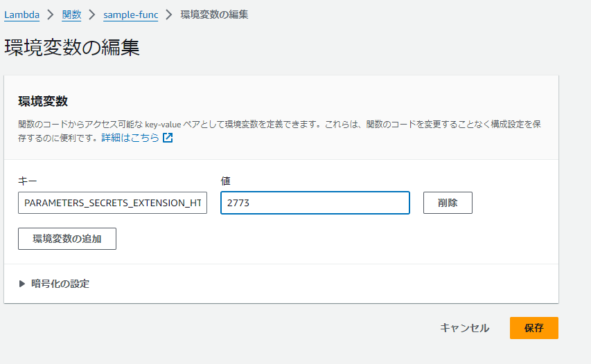
Task: Click the breadcrumb chevron after sample-func
Action: pos(169,15)
